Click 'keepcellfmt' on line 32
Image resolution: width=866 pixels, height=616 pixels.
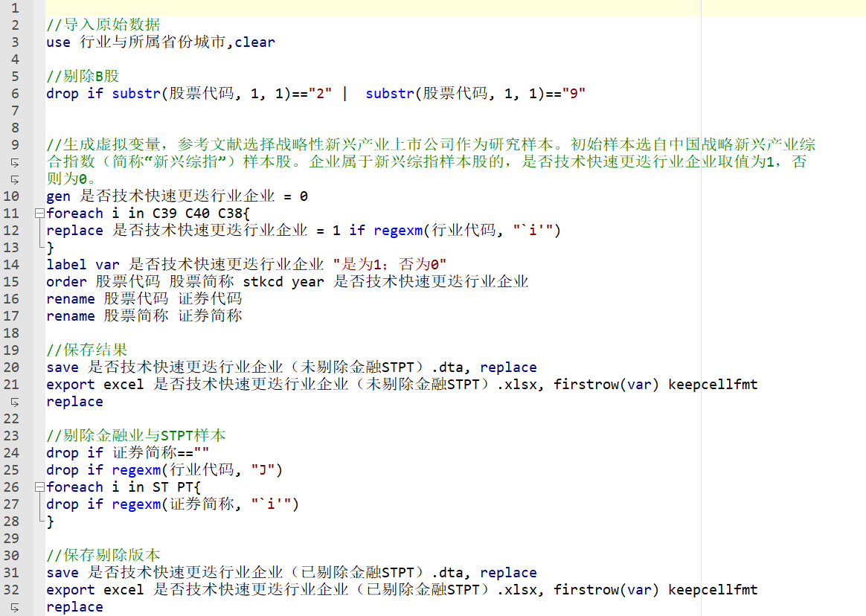(x=713, y=590)
